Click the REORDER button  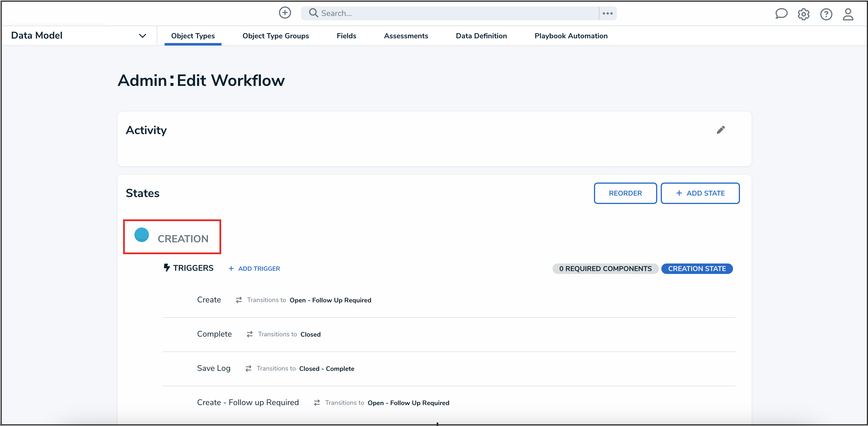point(625,193)
